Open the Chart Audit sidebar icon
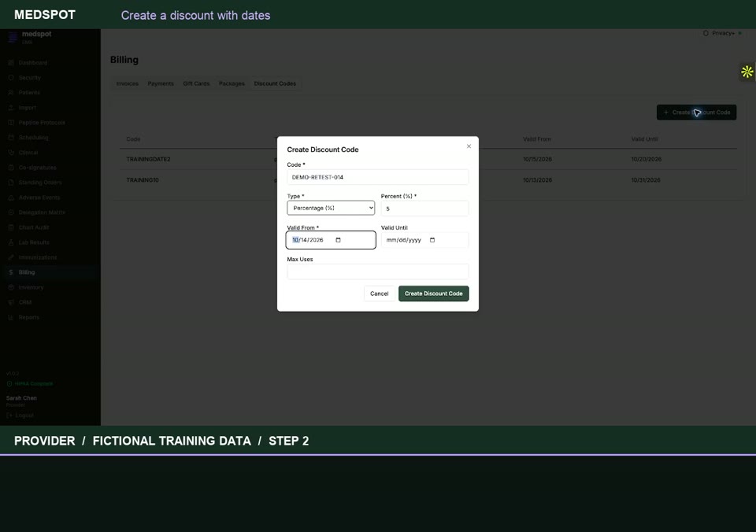This screenshot has height=532, width=756. (11, 227)
